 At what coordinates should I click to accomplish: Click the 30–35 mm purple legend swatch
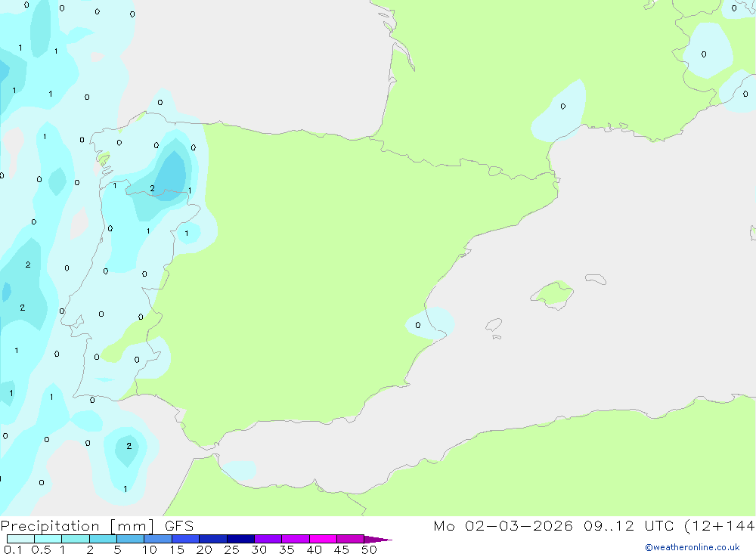[268, 539]
